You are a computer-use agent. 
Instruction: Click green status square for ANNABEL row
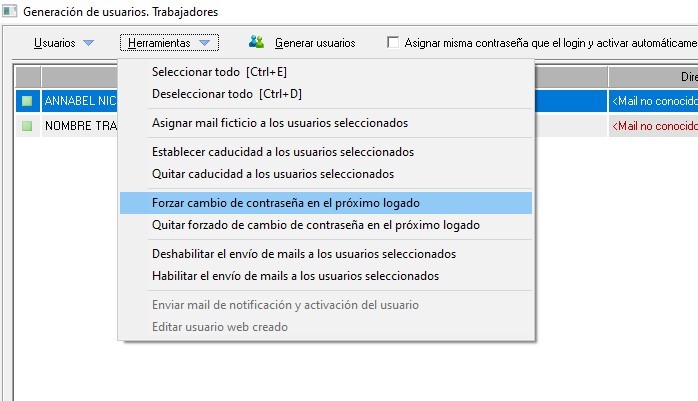pos(27,101)
